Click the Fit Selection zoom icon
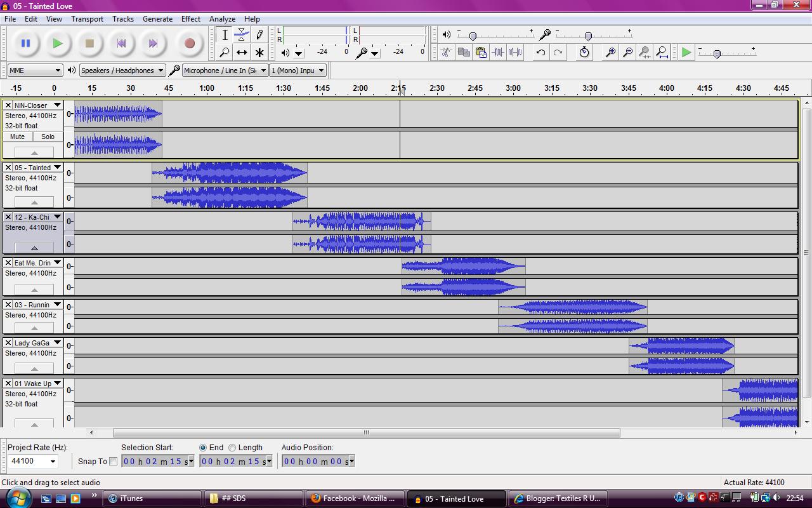This screenshot has height=508, width=812. tap(645, 52)
